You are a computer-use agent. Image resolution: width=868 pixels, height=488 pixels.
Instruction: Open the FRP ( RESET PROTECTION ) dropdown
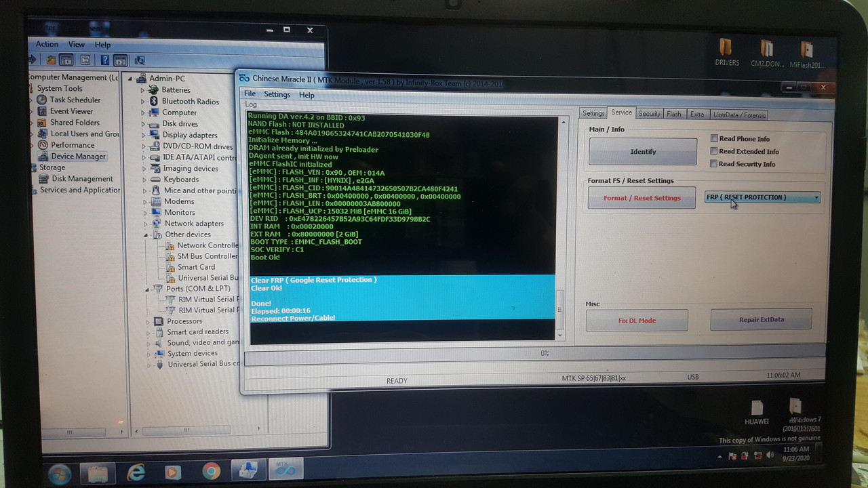tap(763, 197)
